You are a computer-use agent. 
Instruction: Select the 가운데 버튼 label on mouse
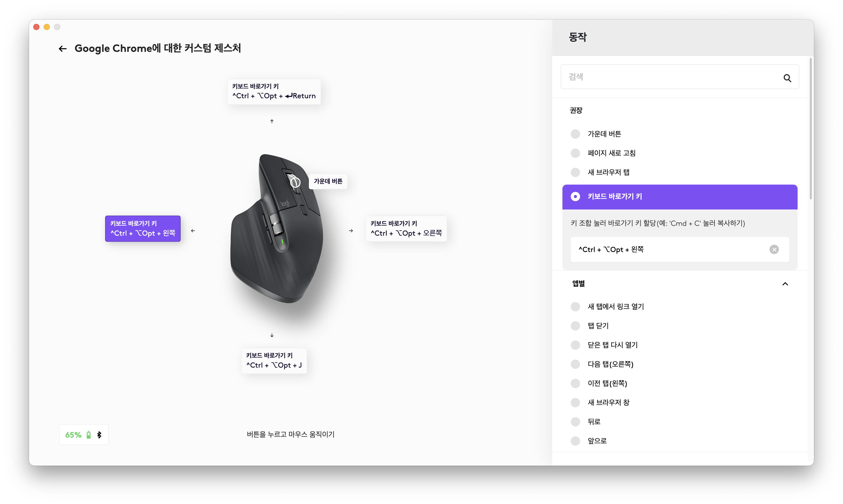[x=328, y=181]
